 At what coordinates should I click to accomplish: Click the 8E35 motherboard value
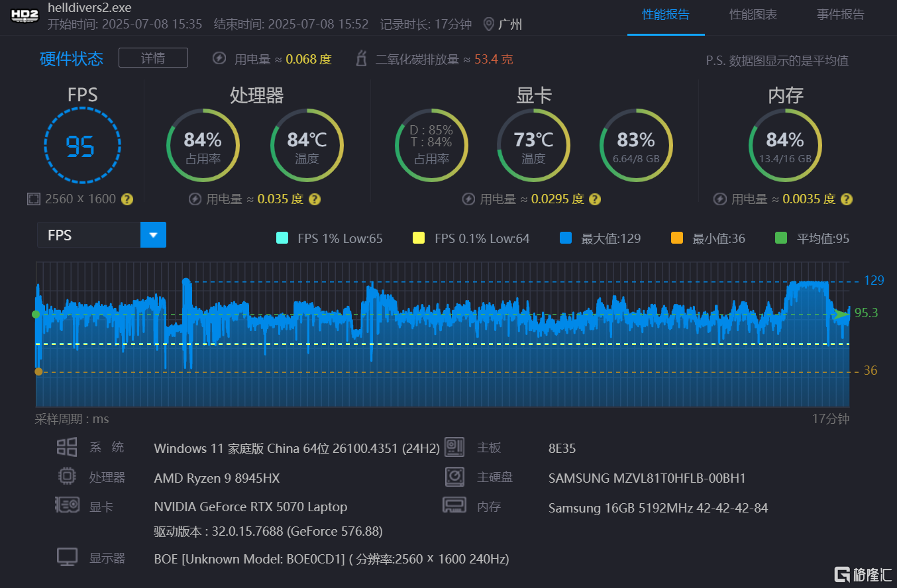click(x=562, y=448)
